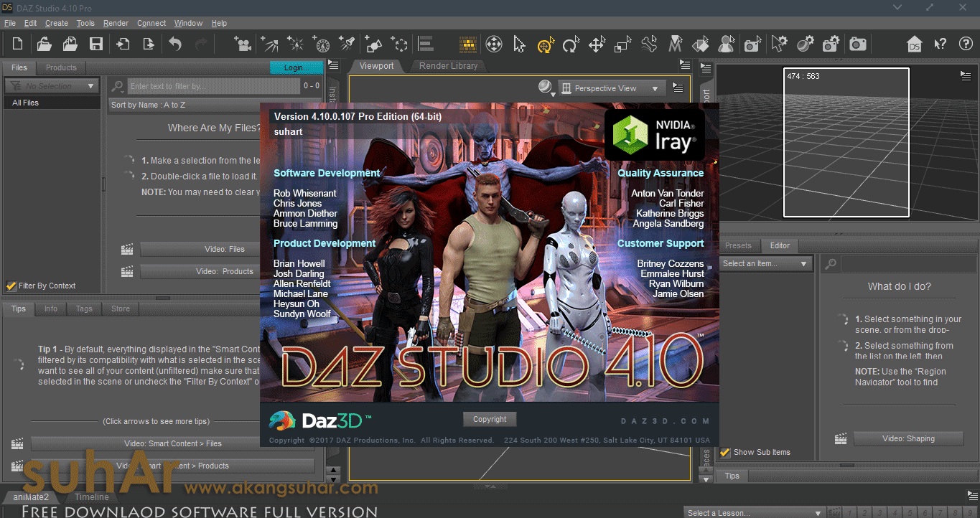Save the scene using the Save icon
Screen dimensions: 980x518
95,44
